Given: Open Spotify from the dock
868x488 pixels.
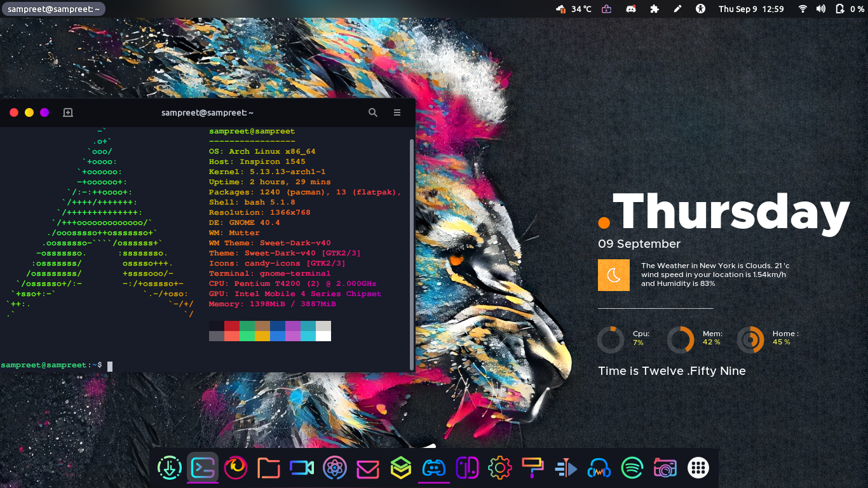Looking at the screenshot, I should click(x=632, y=467).
